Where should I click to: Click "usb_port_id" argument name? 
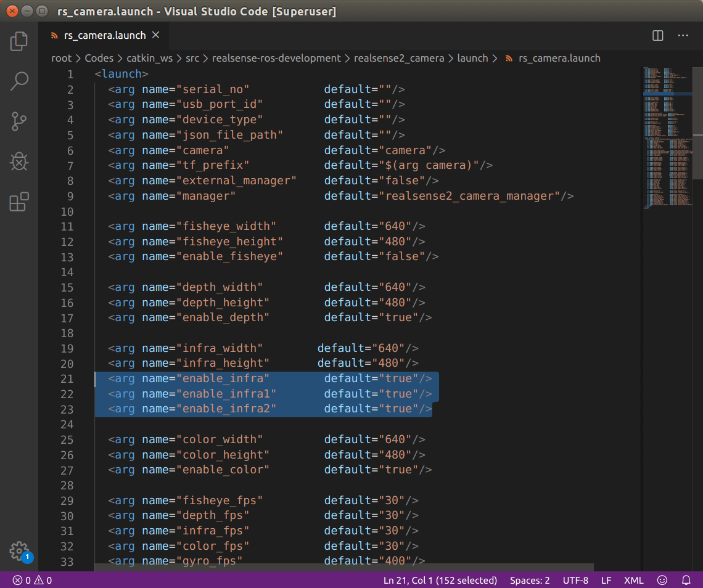(x=220, y=104)
